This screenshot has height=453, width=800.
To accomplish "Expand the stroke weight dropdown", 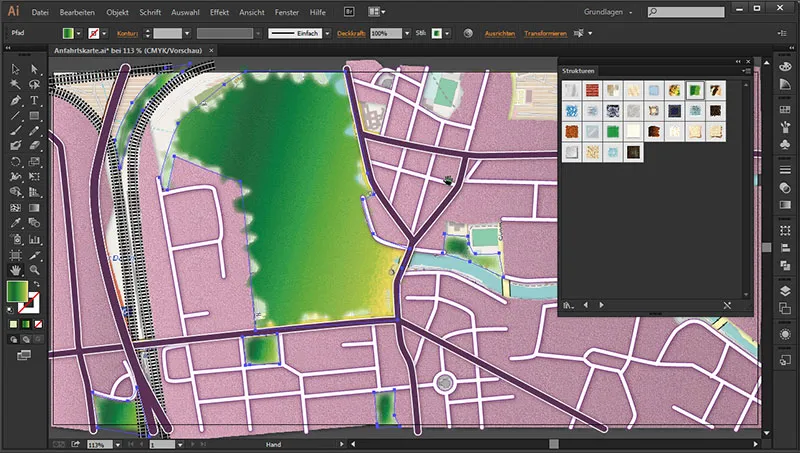I will 187,33.
